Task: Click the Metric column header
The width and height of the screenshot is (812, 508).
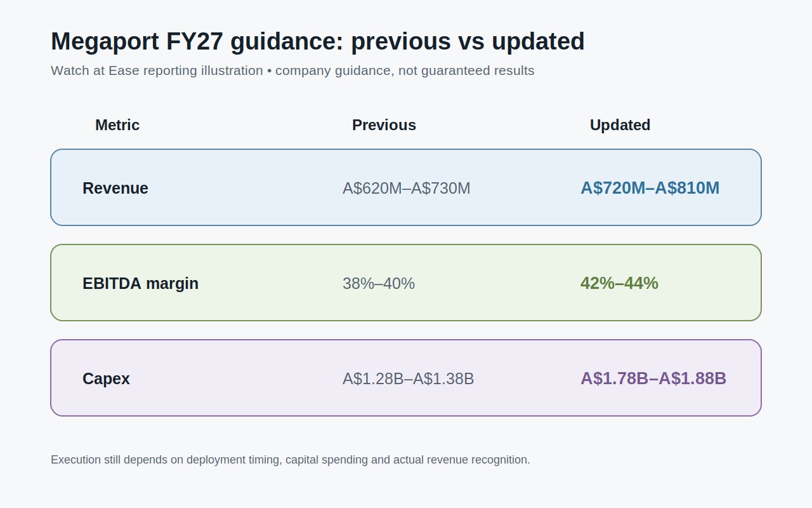Action: (117, 125)
